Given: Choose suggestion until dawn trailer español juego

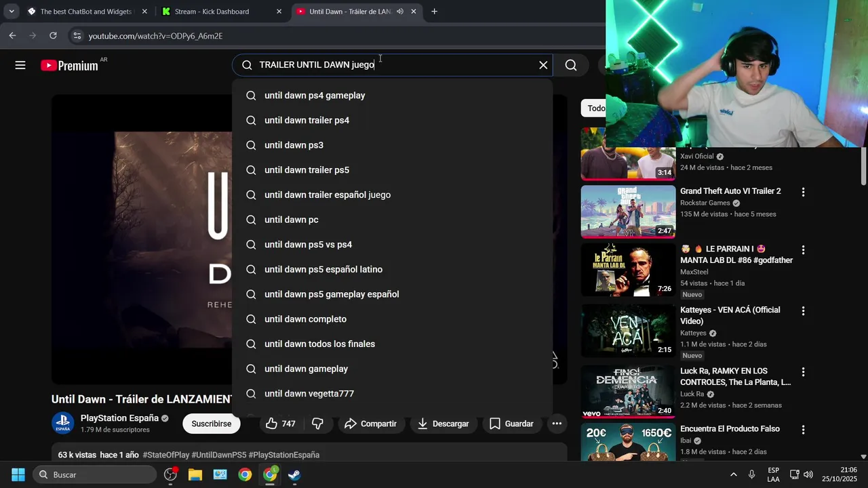Looking at the screenshot, I should (393, 195).
